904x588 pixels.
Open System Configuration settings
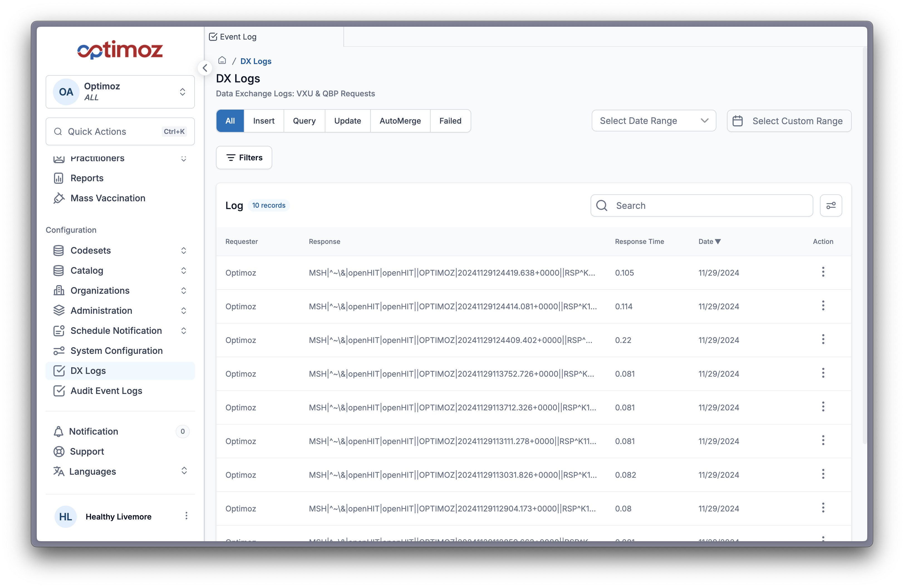point(116,351)
